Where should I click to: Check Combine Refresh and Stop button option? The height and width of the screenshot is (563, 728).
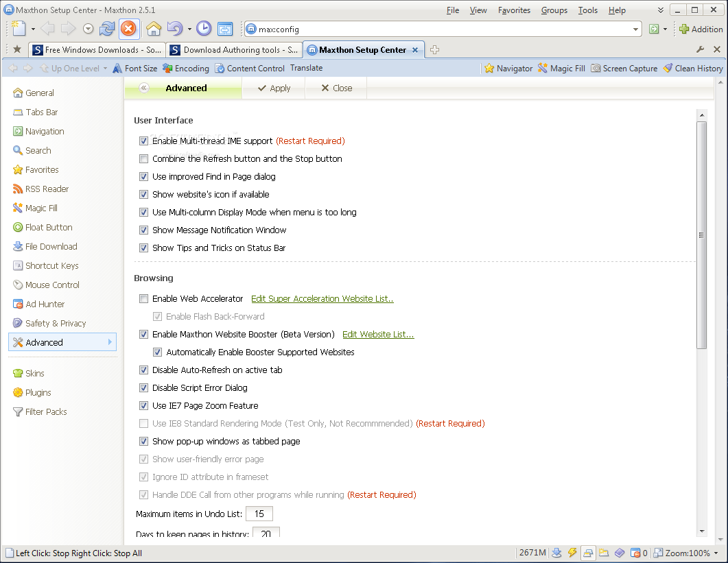tap(144, 158)
